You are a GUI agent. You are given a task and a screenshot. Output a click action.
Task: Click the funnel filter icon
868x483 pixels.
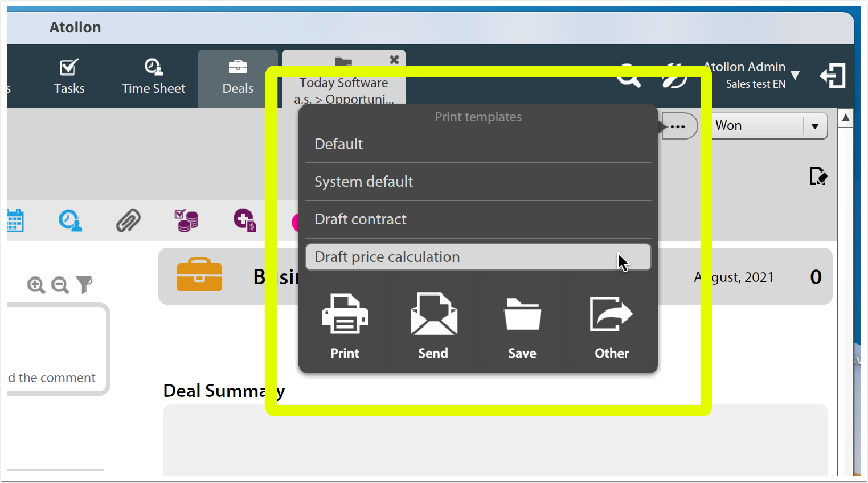84,285
